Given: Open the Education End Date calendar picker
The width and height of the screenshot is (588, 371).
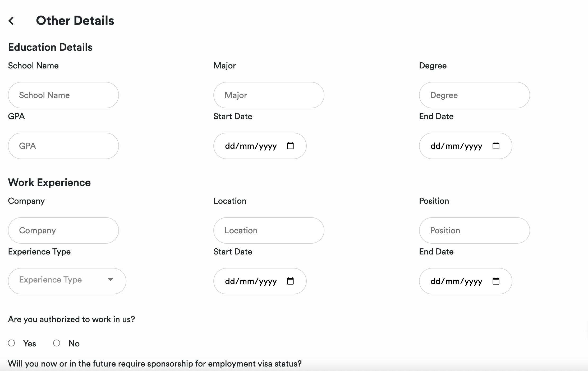Looking at the screenshot, I should click(x=496, y=146).
